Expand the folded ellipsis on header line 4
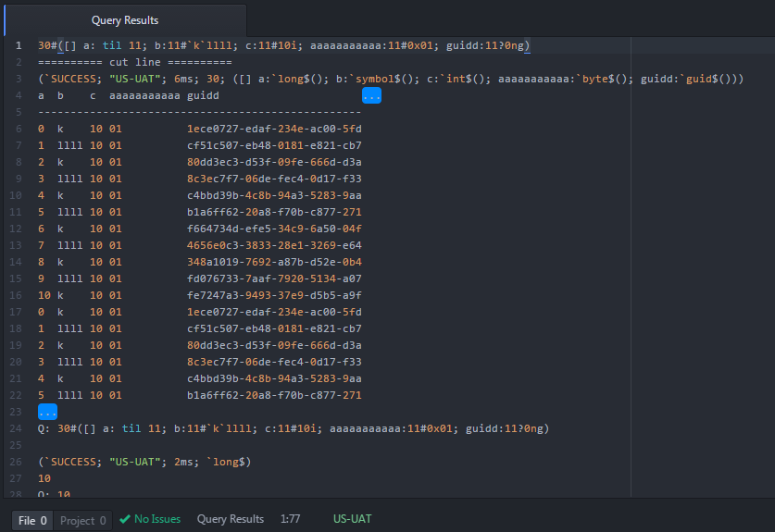This screenshot has height=532, width=775. click(x=371, y=95)
